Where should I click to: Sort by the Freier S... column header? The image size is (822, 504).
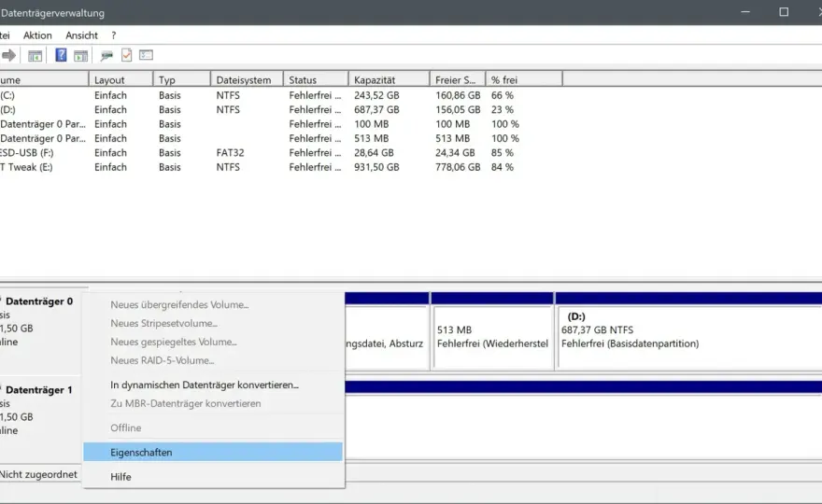pos(457,79)
